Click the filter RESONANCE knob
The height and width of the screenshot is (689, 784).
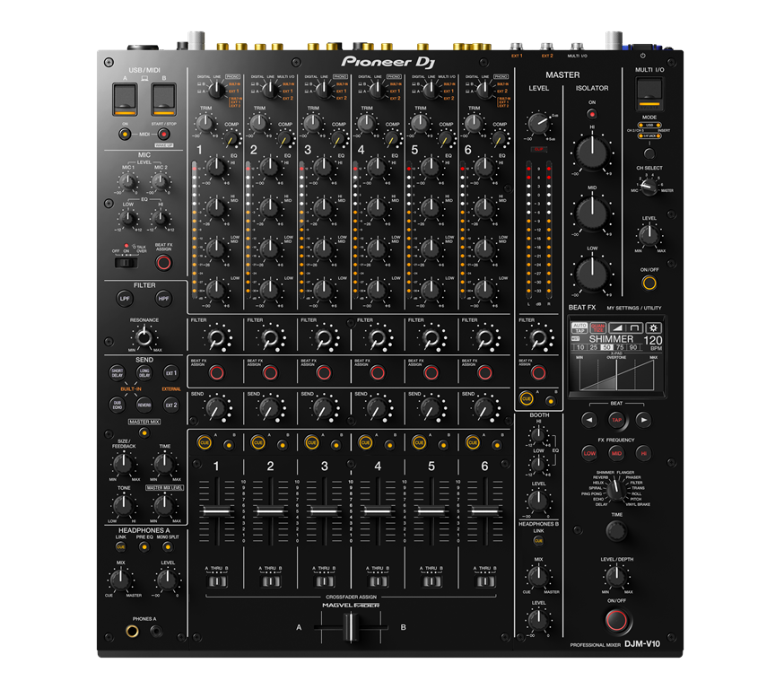coord(144,337)
